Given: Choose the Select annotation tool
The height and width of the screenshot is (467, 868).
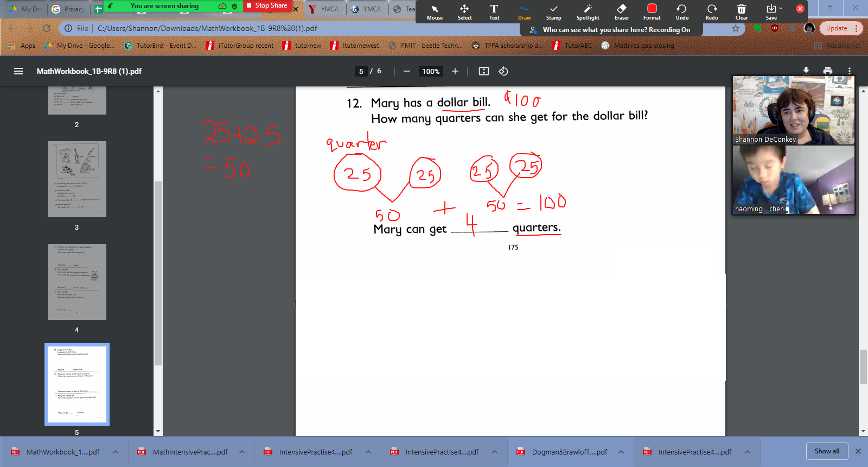Looking at the screenshot, I should [464, 12].
